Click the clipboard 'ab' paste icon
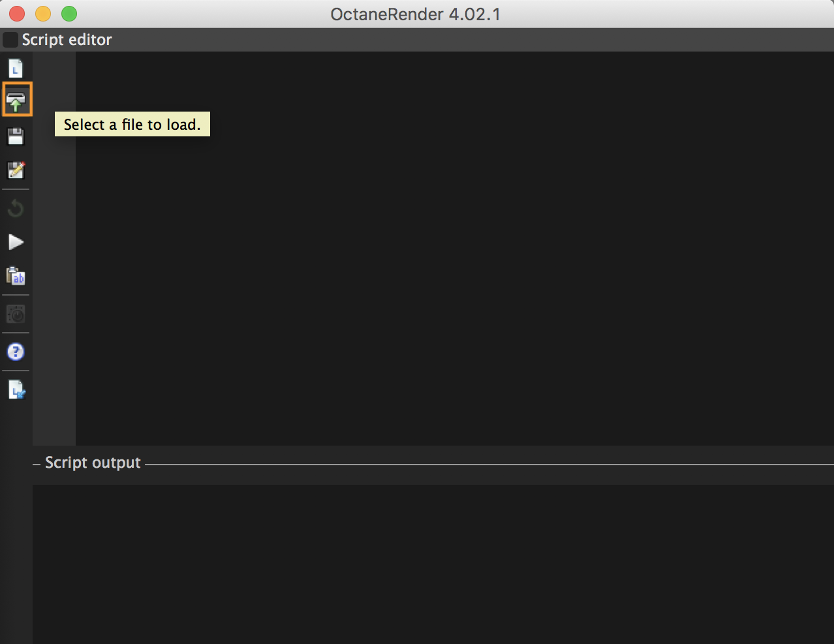Viewport: 834px width, 644px height. 16,276
